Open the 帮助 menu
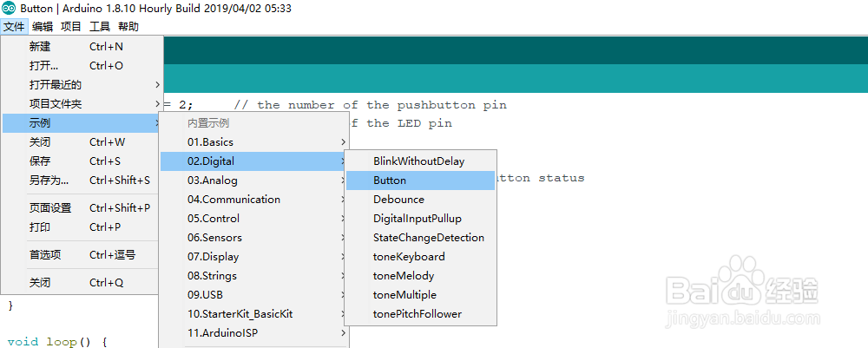The image size is (868, 348). click(128, 27)
